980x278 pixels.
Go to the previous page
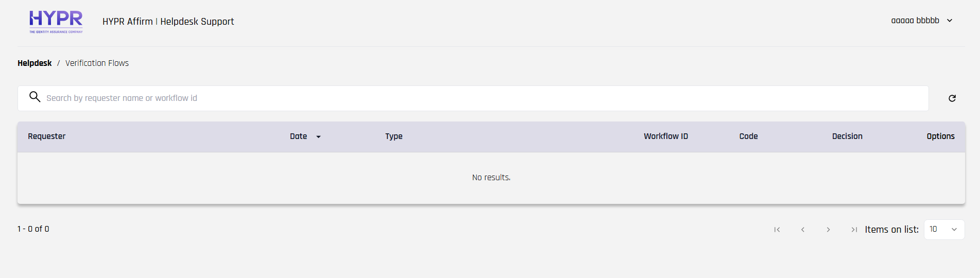click(803, 230)
